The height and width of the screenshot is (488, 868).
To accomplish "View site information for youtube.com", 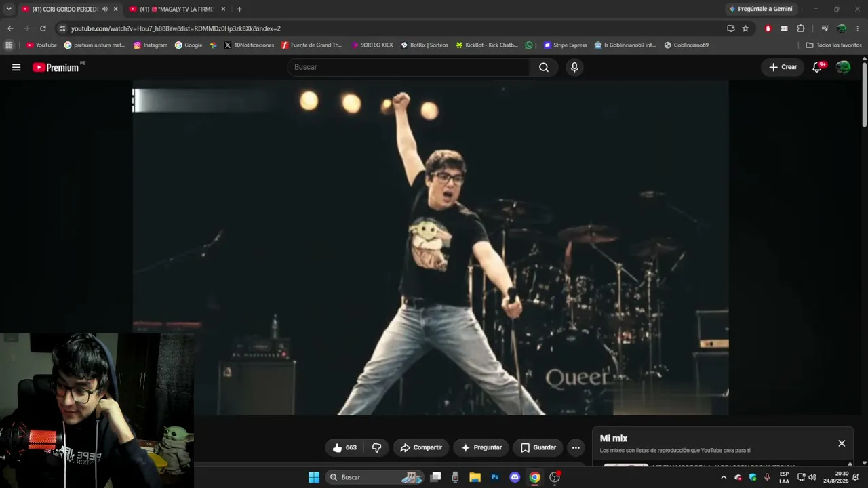I will [x=62, y=28].
